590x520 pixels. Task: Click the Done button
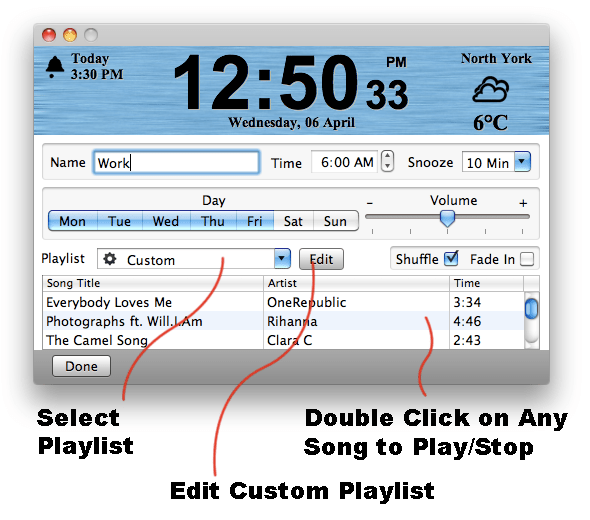[81, 366]
